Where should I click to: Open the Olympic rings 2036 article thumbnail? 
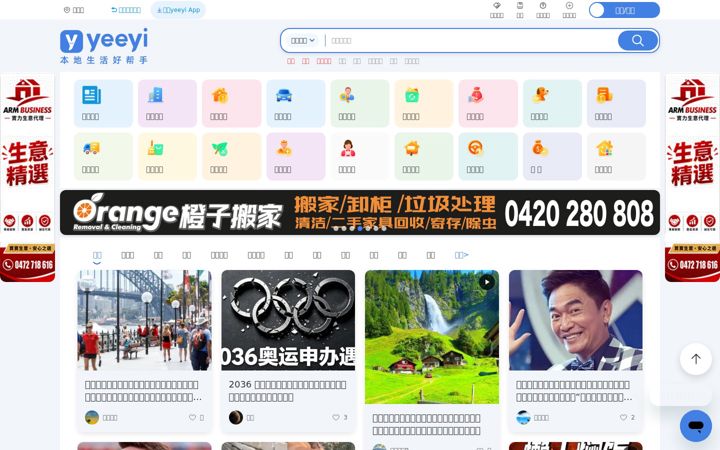coord(288,320)
